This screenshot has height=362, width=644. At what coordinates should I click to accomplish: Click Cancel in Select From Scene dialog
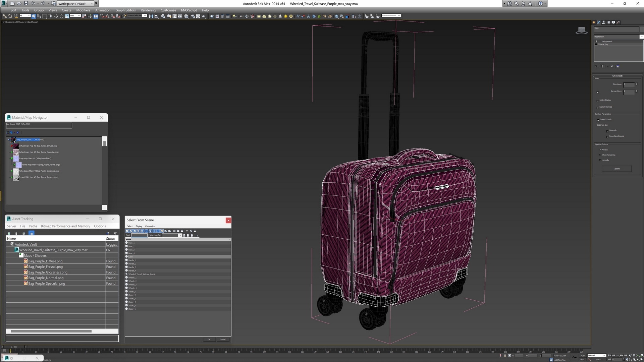click(223, 340)
